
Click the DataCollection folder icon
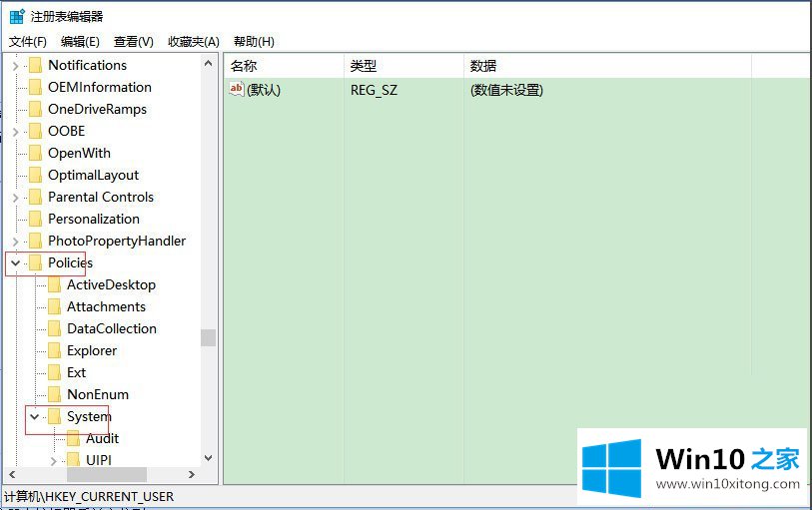pyautogui.click(x=54, y=329)
